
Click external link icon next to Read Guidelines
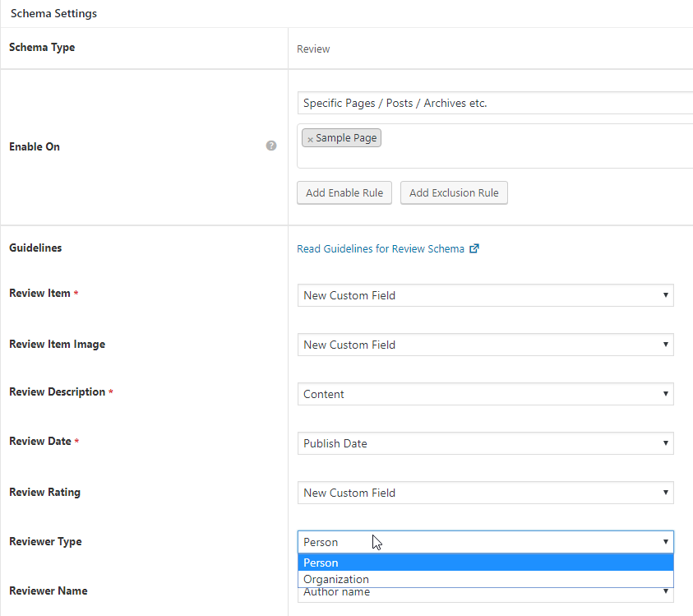pos(474,248)
